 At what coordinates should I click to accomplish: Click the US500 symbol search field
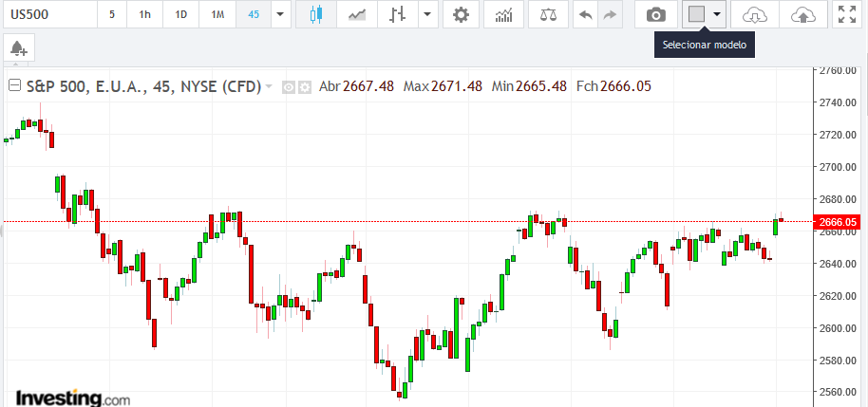coord(47,14)
